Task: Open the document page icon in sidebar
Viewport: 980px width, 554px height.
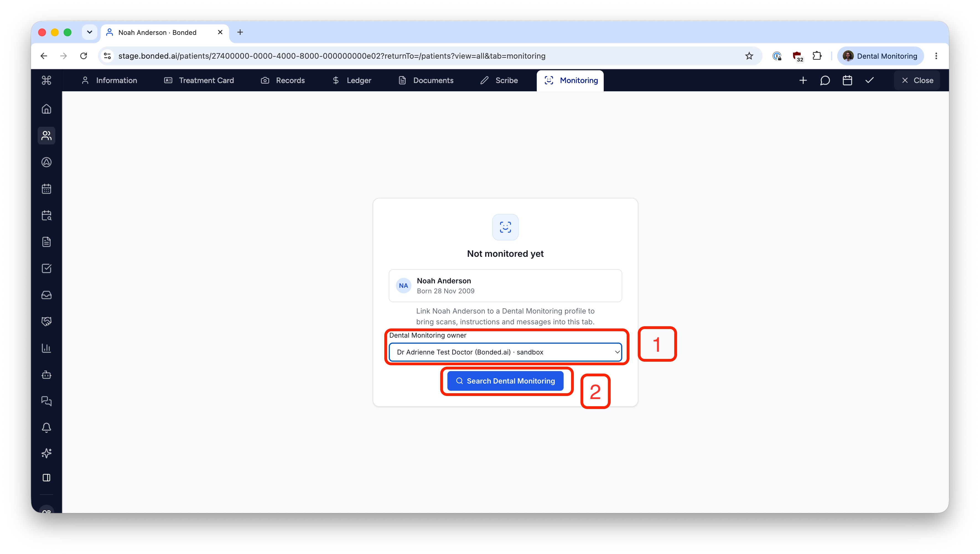Action: tap(46, 242)
